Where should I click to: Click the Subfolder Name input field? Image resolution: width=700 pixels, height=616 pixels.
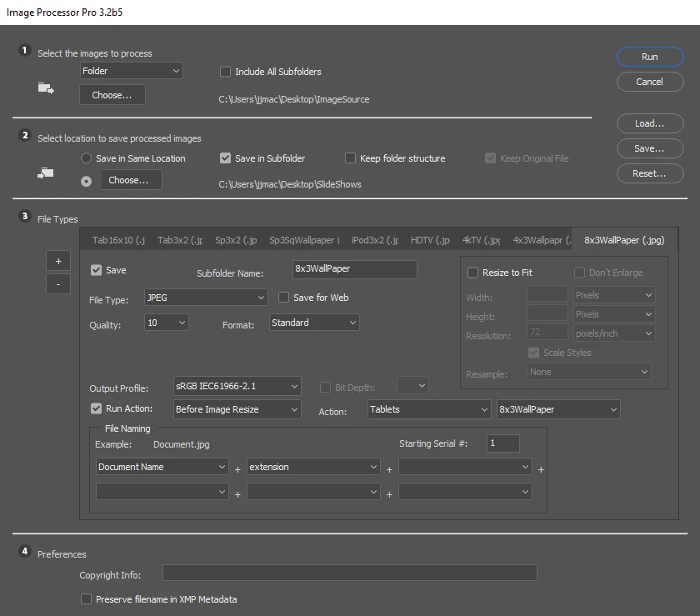pyautogui.click(x=355, y=269)
